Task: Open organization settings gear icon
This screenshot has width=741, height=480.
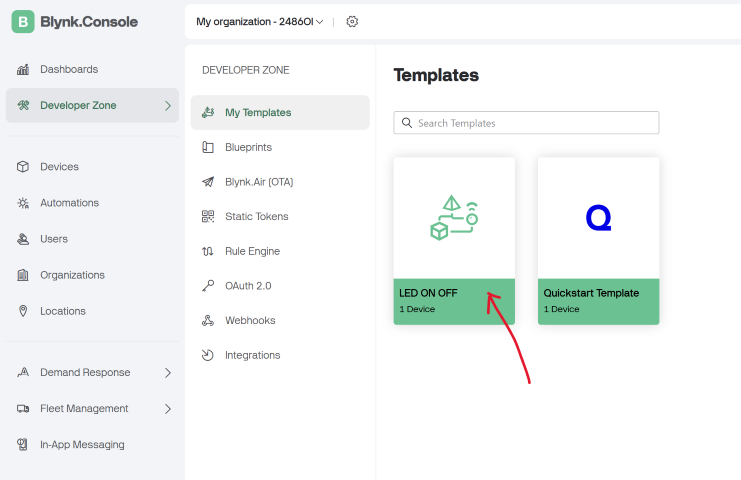Action: (x=352, y=22)
